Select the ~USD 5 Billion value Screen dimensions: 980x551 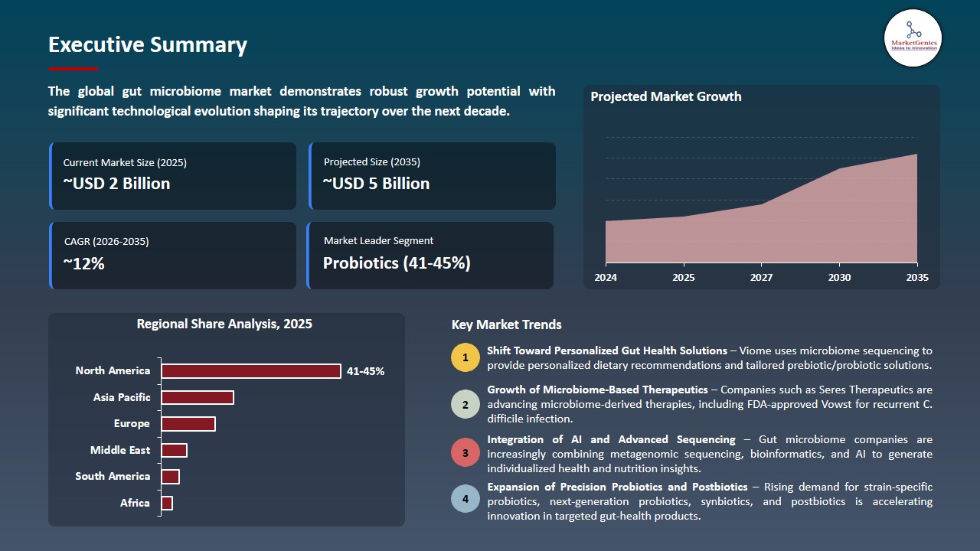tap(376, 184)
